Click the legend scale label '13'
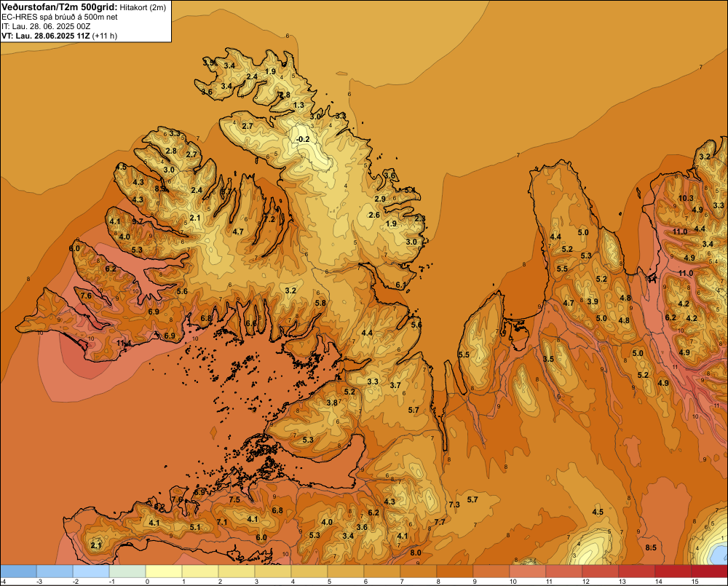Image resolution: width=728 pixels, height=586 pixels. tap(622, 582)
